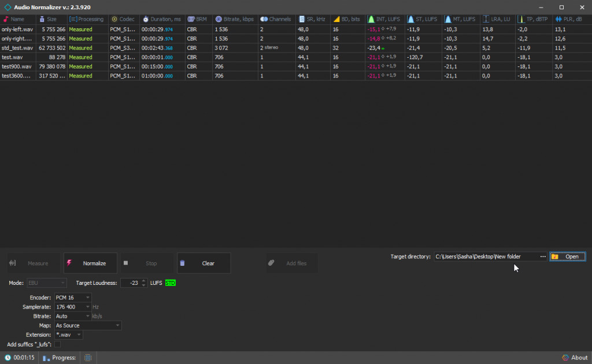
Task: Click the -120,7 ST LUFS value
Action: coord(415,57)
